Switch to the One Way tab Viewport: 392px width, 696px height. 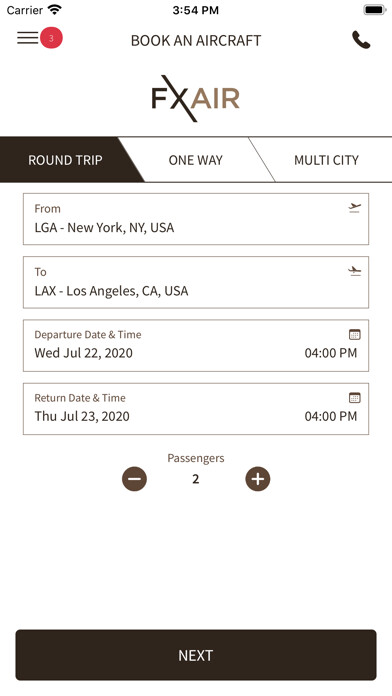(x=196, y=160)
